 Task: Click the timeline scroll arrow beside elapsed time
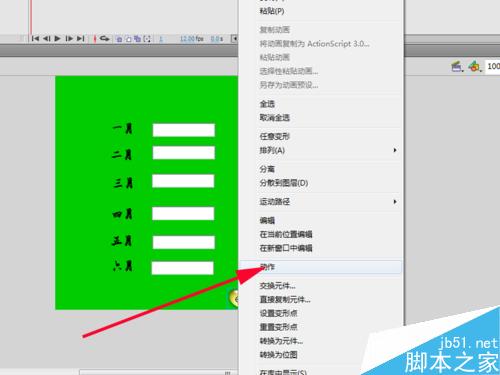click(235, 39)
